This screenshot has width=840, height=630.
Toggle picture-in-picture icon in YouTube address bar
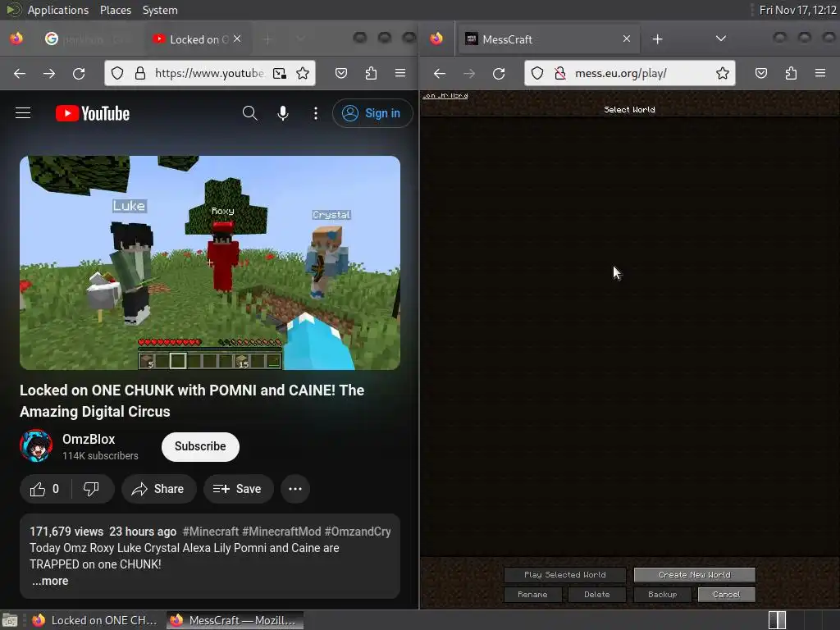[280, 73]
